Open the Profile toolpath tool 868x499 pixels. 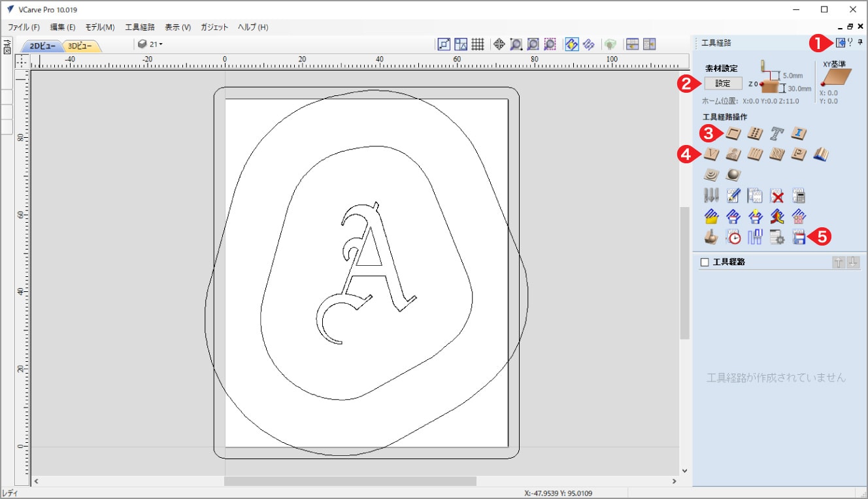733,133
